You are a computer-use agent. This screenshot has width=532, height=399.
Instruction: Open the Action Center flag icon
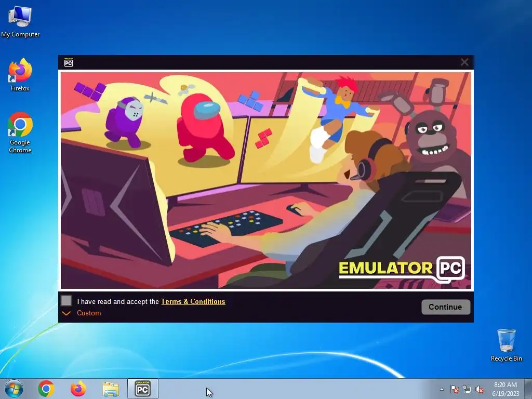454,389
